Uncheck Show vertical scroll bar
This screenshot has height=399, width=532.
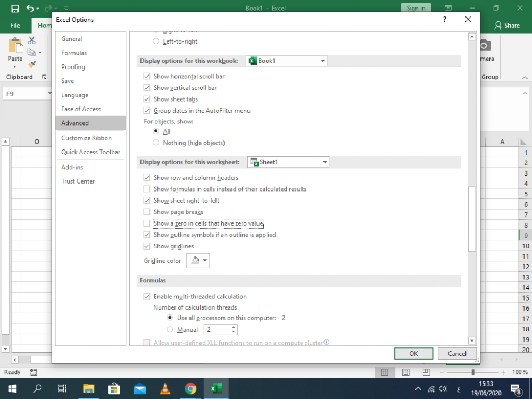pos(147,88)
